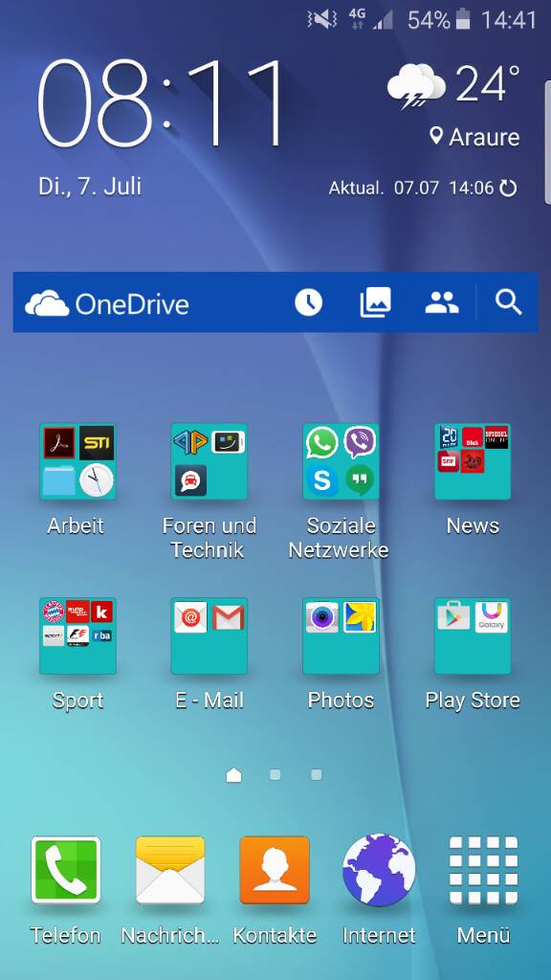Open the Sport folder
This screenshot has height=980, width=551.
coord(77,635)
